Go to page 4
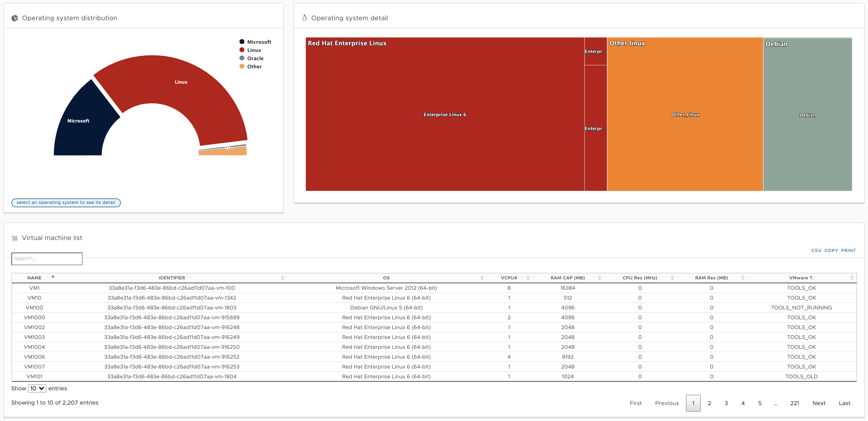The width and height of the screenshot is (868, 421). tap(743, 403)
